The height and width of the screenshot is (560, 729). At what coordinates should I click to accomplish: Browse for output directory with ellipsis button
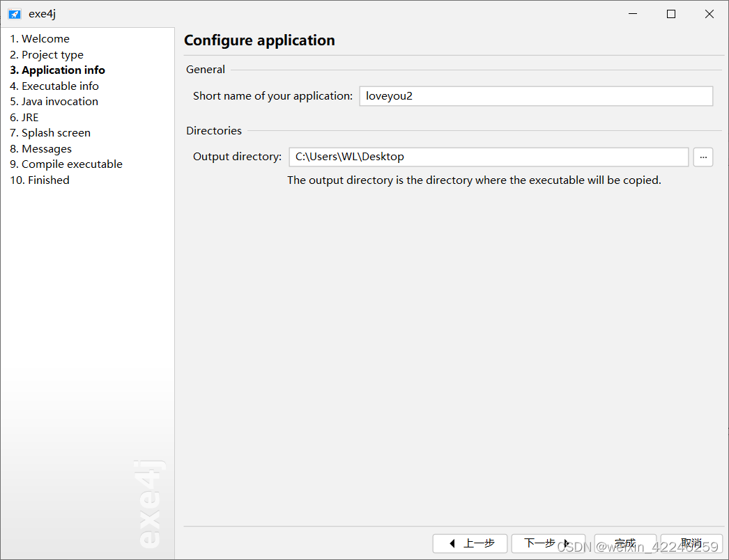pos(703,157)
